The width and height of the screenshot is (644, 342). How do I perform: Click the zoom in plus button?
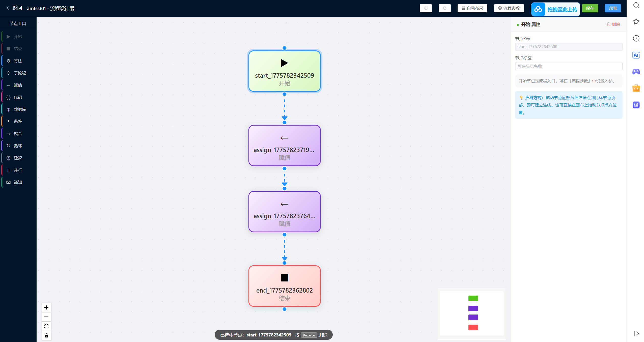(x=46, y=307)
